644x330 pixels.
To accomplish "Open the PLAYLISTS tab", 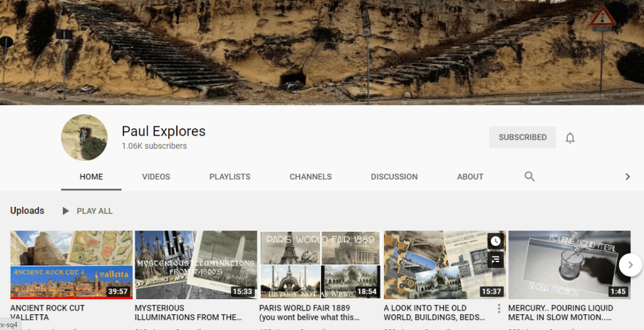I will (x=230, y=177).
